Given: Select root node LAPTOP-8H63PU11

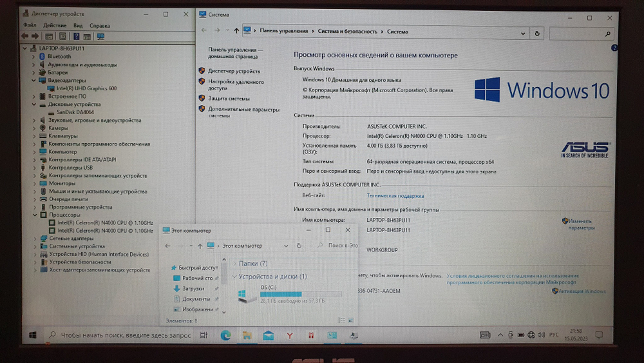Looking at the screenshot, I should click(62, 48).
